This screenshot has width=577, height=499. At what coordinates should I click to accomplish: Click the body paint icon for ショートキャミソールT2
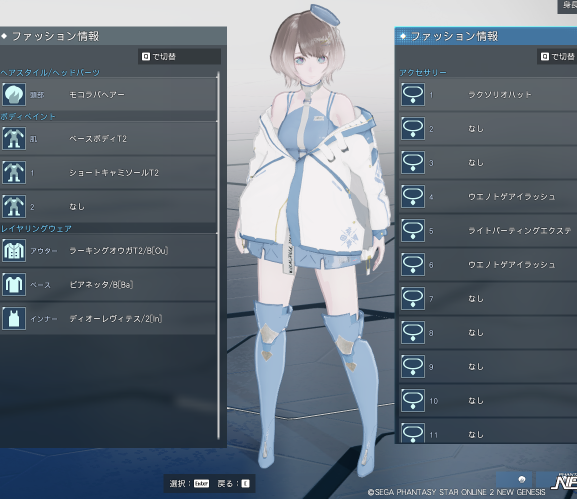coord(14,173)
